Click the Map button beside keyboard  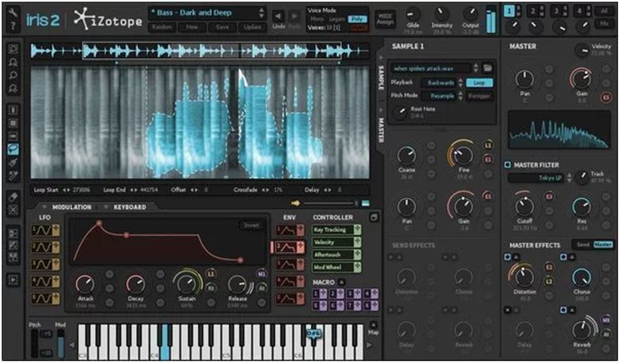point(373,328)
